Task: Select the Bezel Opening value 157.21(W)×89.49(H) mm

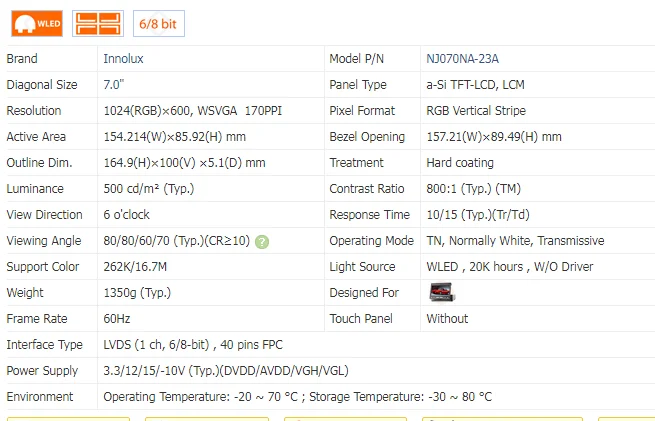Action: coord(494,137)
